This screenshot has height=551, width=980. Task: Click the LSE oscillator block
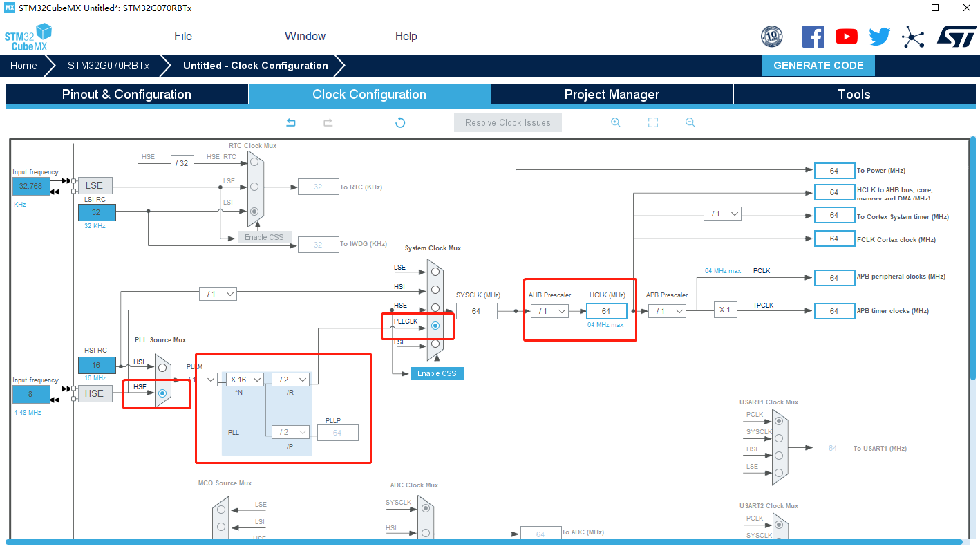(x=95, y=185)
